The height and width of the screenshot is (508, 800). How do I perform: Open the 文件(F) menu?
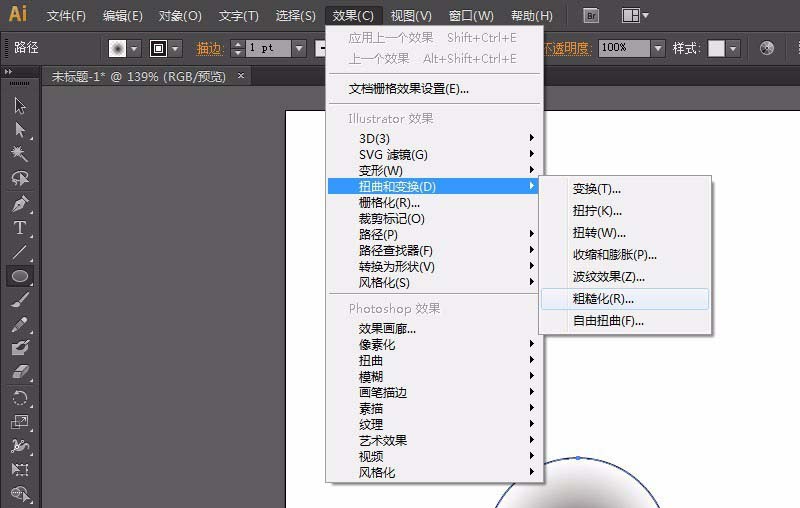click(66, 16)
